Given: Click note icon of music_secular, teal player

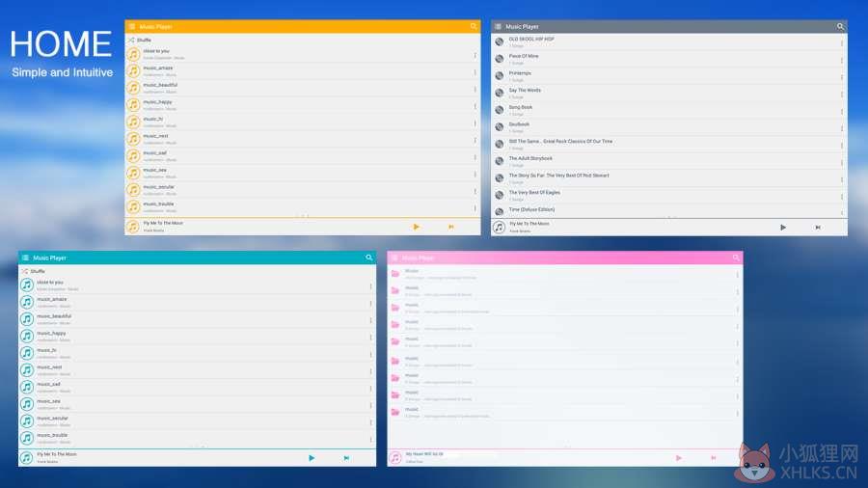Looking at the screenshot, I should (x=27, y=421).
